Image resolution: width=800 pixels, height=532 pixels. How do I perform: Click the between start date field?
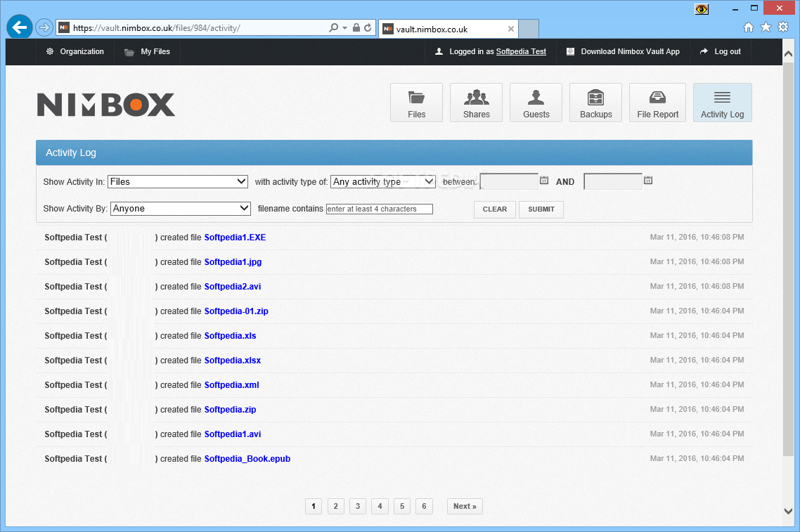tap(509, 181)
